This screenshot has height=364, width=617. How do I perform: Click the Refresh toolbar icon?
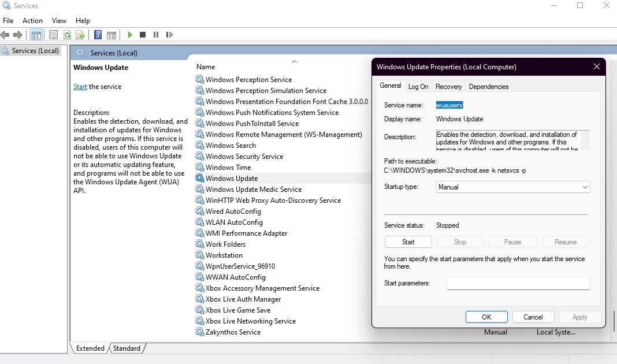coord(67,35)
